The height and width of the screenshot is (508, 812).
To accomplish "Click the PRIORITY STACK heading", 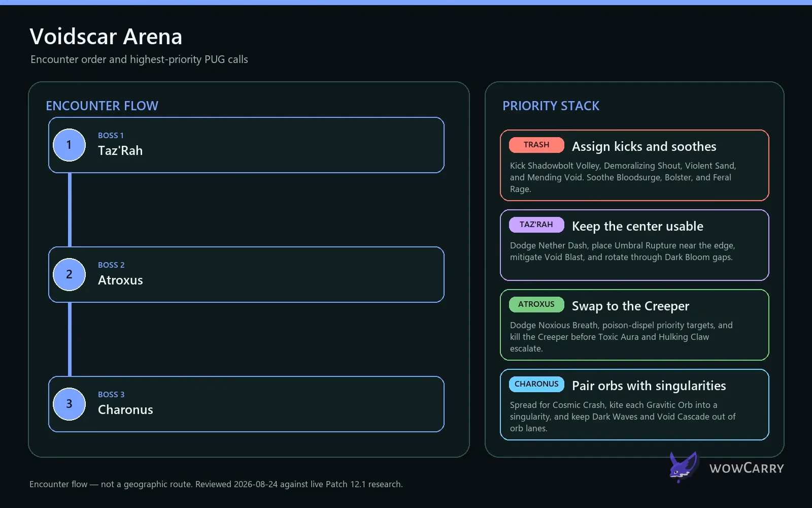I will tap(551, 106).
